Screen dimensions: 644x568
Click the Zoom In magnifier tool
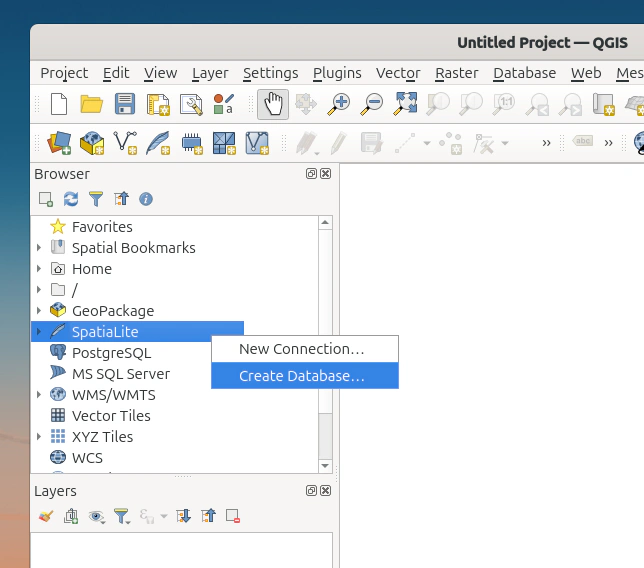(x=340, y=103)
